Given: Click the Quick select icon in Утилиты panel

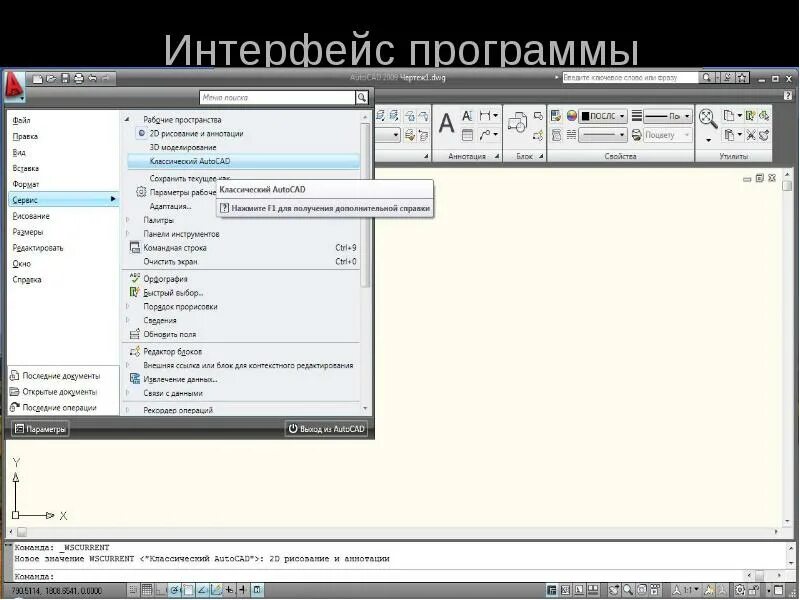Looking at the screenshot, I should point(750,116).
